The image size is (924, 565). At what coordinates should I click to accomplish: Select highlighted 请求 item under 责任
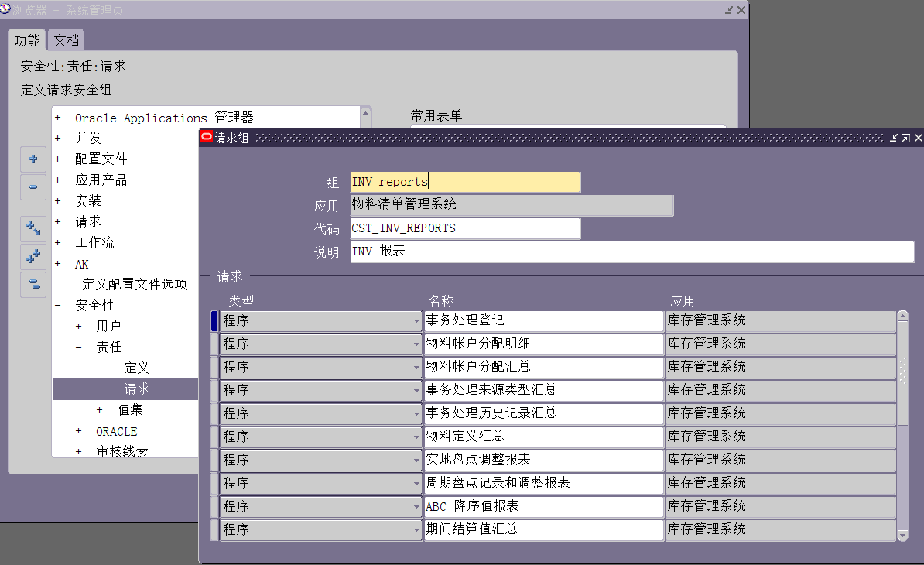tap(137, 389)
